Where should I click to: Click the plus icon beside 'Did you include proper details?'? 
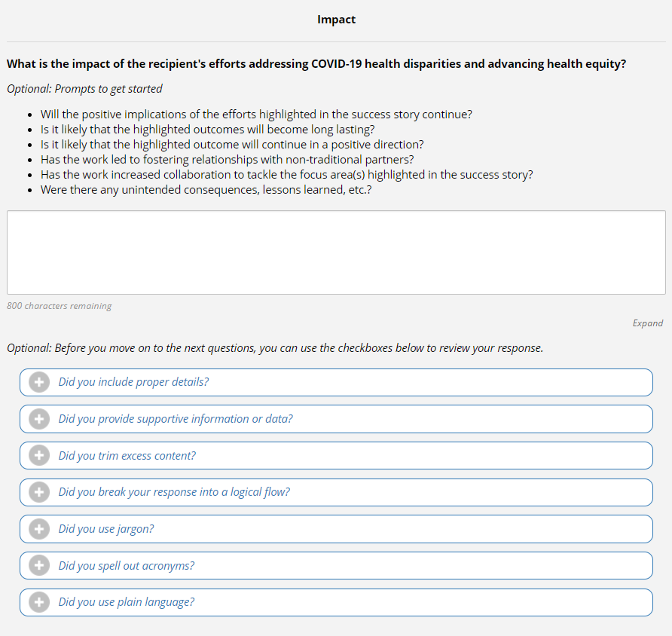tap(39, 382)
